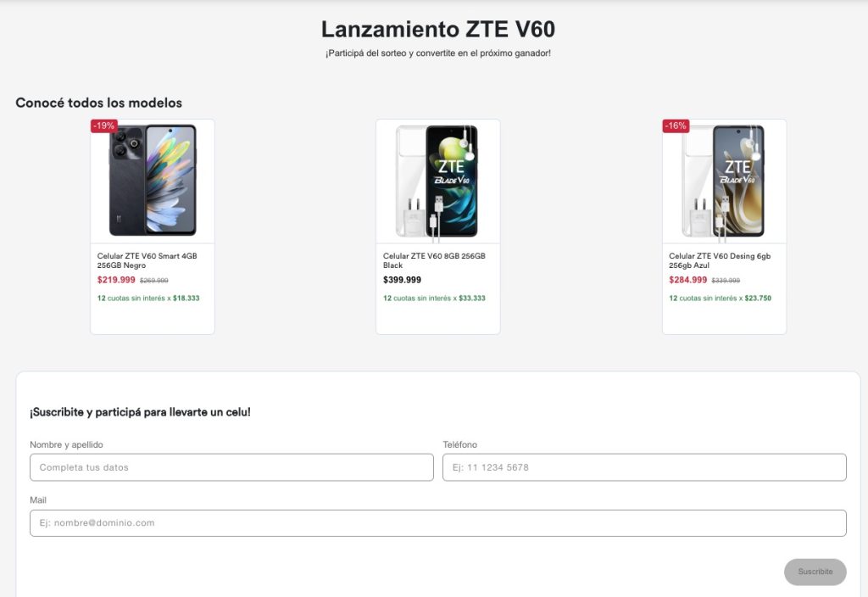Open the ZTE V60 Desing Azul phone image

click(x=725, y=181)
